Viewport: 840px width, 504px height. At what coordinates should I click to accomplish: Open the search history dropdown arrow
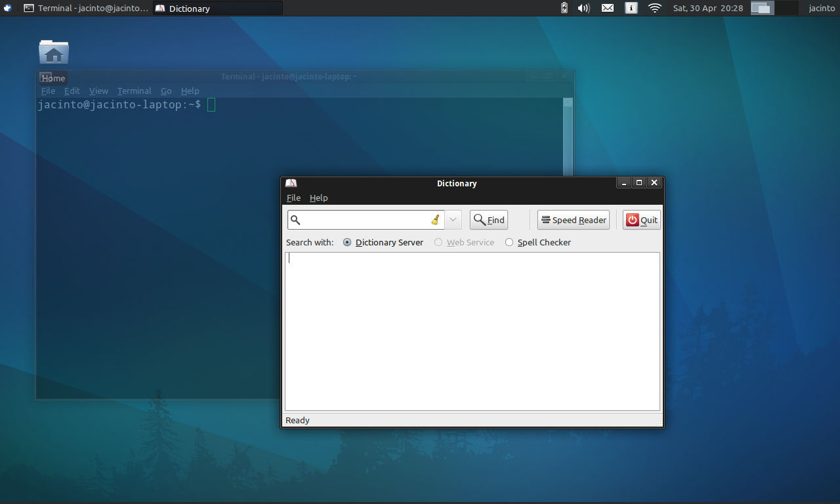(452, 220)
